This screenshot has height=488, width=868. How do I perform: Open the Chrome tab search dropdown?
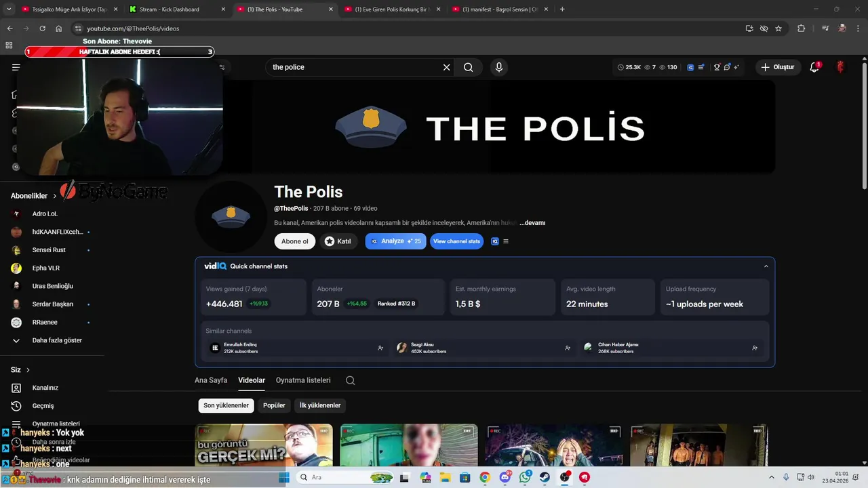[9, 9]
